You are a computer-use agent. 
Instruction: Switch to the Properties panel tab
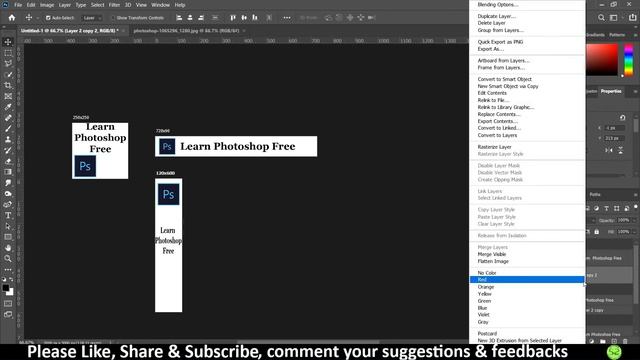pos(611,91)
